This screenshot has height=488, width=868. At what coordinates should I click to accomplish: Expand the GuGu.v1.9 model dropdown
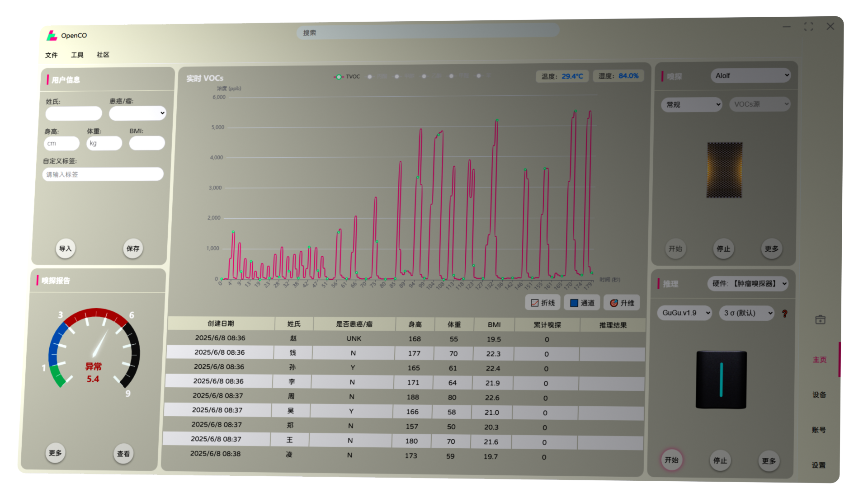[684, 313]
